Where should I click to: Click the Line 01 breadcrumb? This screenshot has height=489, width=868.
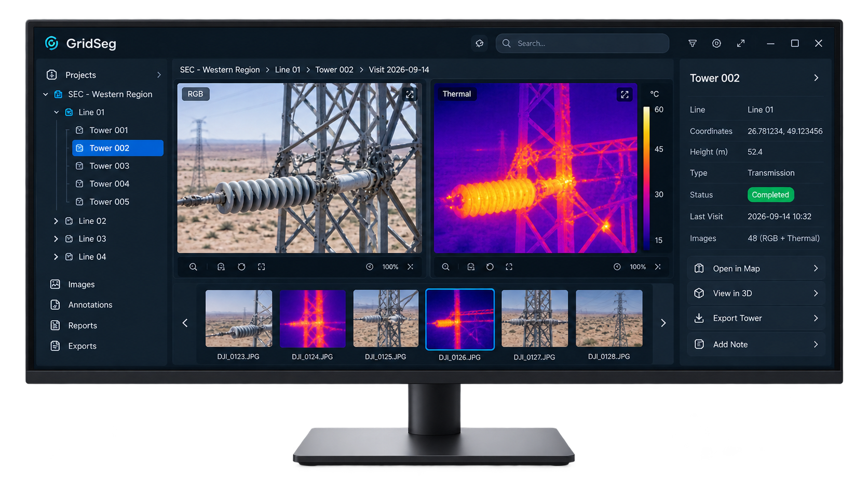288,70
